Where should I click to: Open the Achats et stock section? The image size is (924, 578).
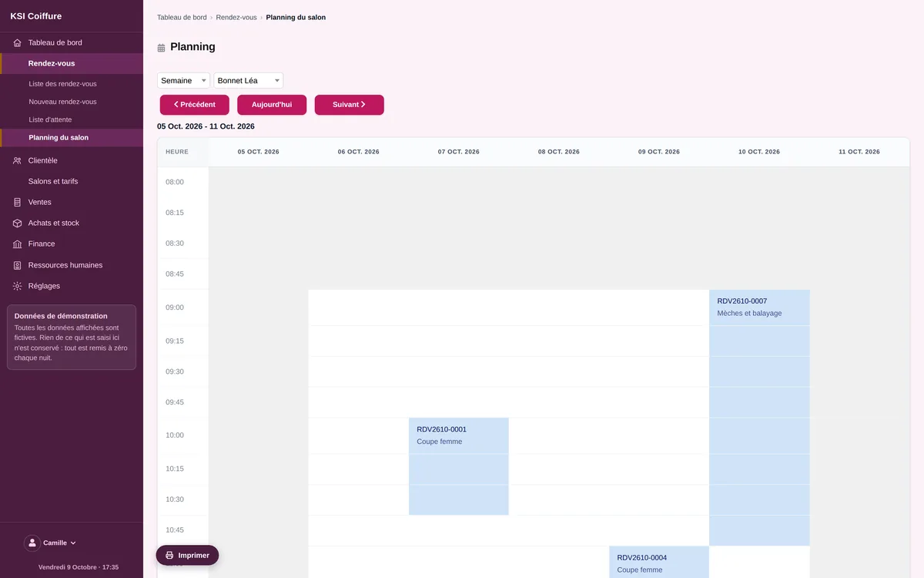72,223
